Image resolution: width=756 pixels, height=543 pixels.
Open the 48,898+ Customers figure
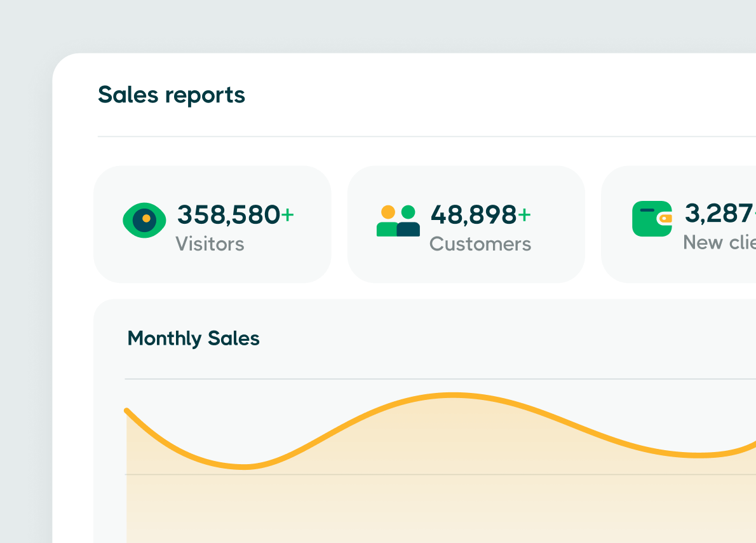pos(481,215)
